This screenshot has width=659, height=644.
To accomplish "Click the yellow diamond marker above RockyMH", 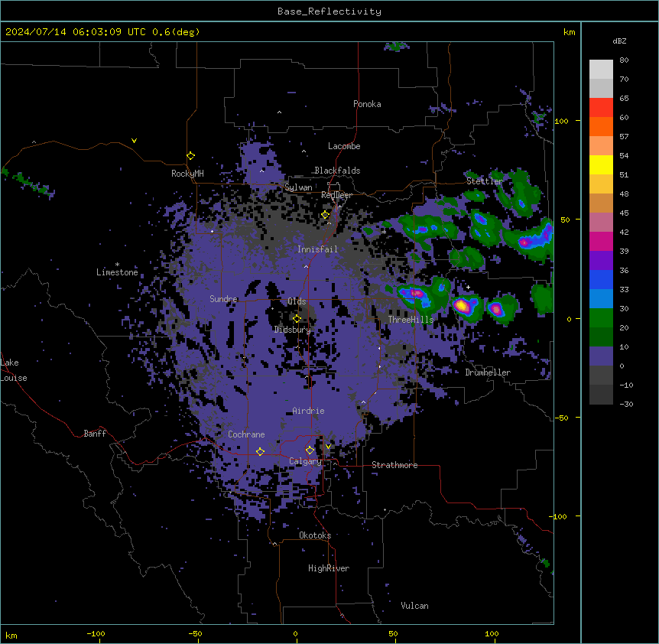I will (191, 156).
